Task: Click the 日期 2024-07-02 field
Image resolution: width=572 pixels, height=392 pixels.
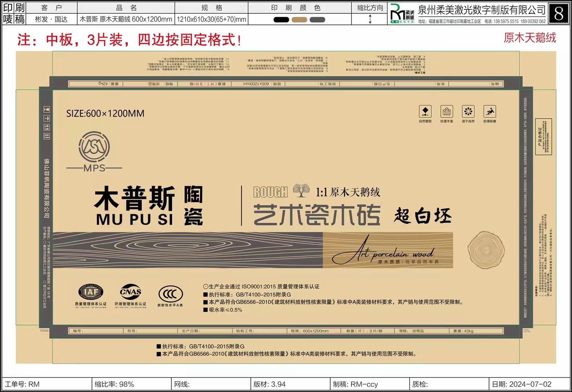Action: (529, 384)
